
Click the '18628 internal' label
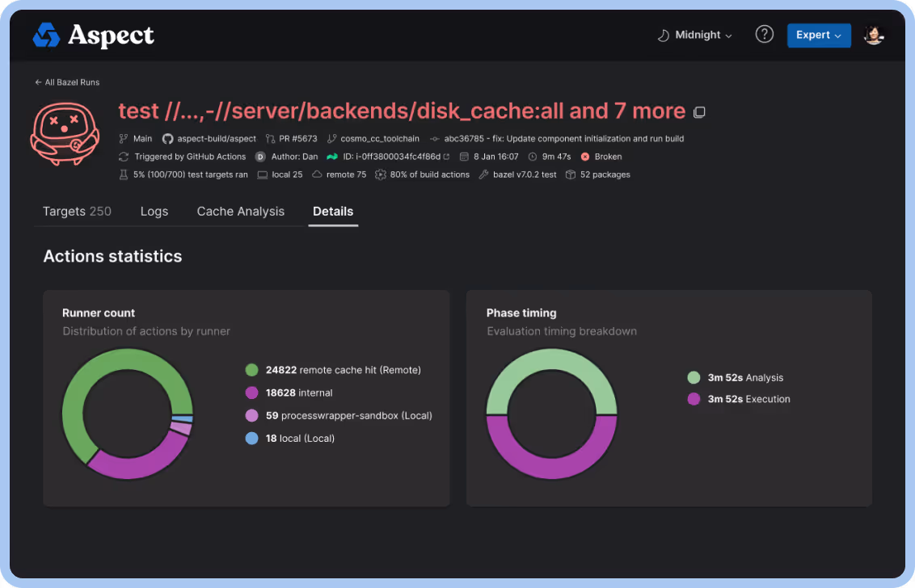coord(299,393)
